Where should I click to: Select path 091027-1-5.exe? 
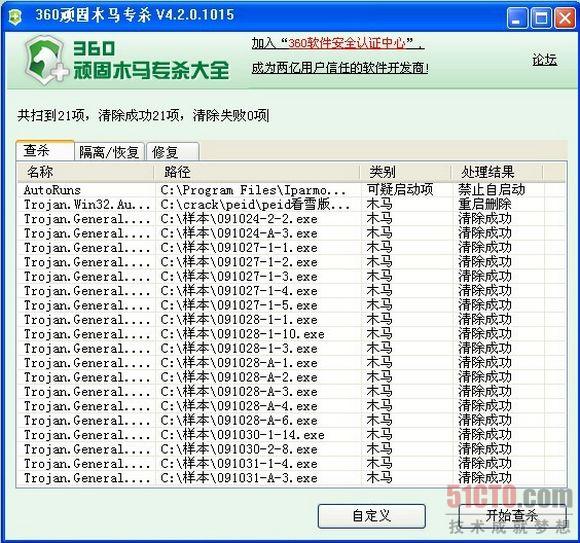pyautogui.click(x=239, y=306)
